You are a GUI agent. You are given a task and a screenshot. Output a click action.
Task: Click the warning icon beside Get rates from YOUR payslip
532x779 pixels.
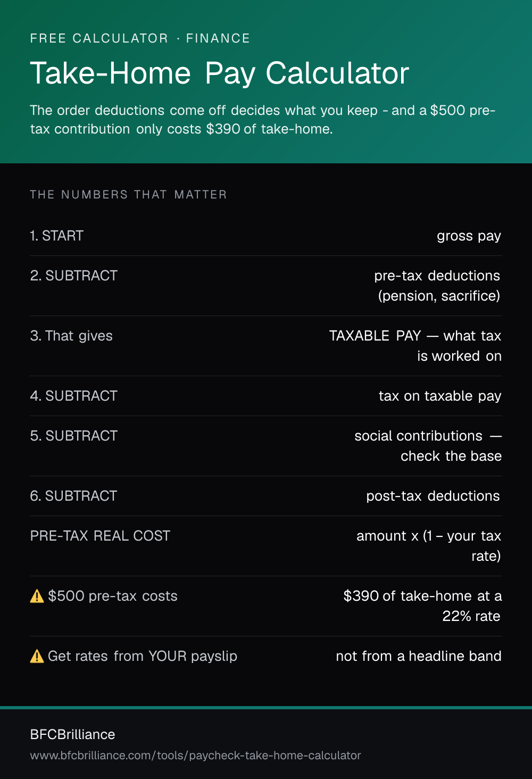(37, 656)
